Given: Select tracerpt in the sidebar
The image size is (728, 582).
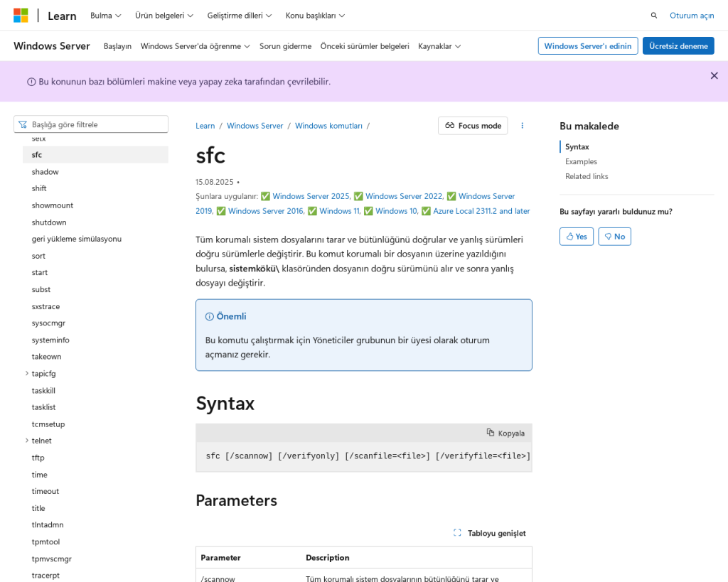Looking at the screenshot, I should click(45, 576).
